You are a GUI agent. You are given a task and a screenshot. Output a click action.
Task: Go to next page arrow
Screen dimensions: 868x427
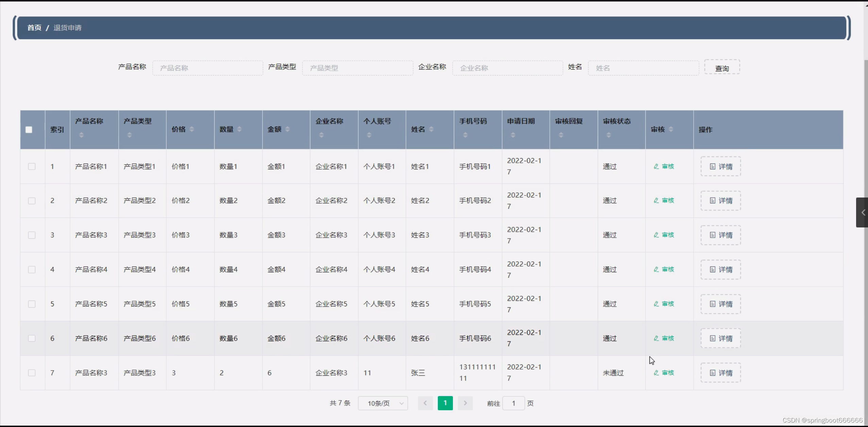(x=465, y=403)
